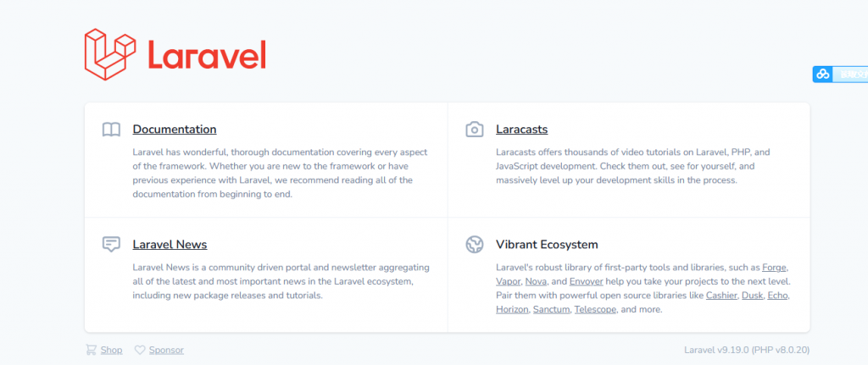
Task: Open the Horizon link
Action: pos(513,310)
